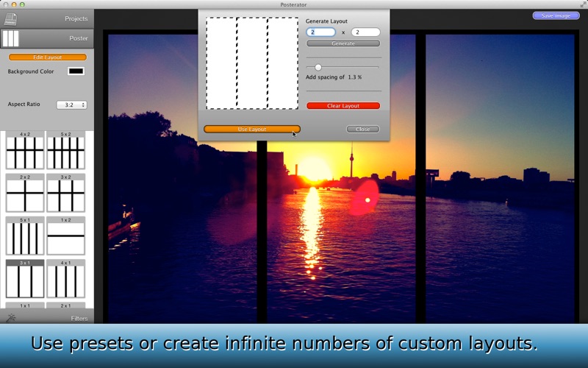This screenshot has width=588, height=368.
Task: Click the Save image button
Action: [x=556, y=15]
